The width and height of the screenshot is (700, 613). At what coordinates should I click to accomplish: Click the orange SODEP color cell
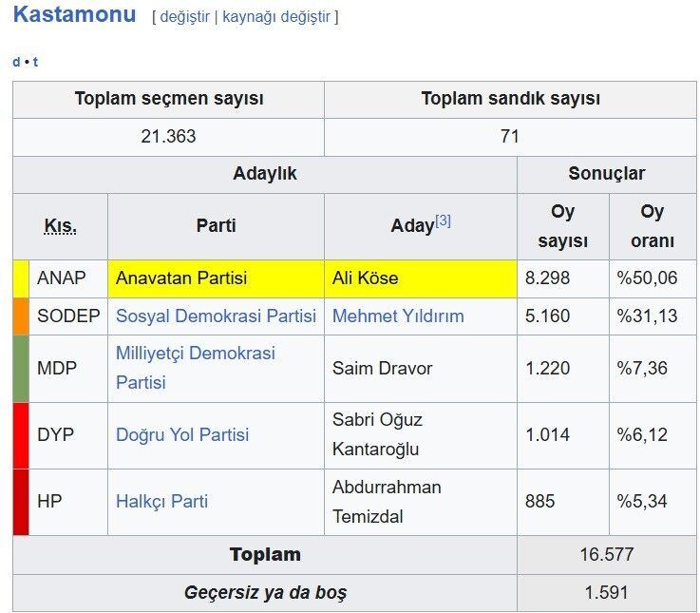[21, 316]
